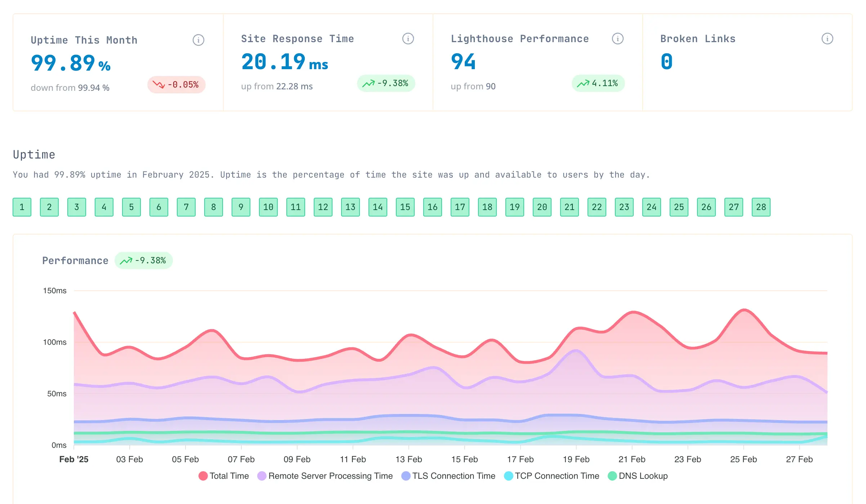Click the Broken Links count 0
The width and height of the screenshot is (866, 504).
point(666,62)
